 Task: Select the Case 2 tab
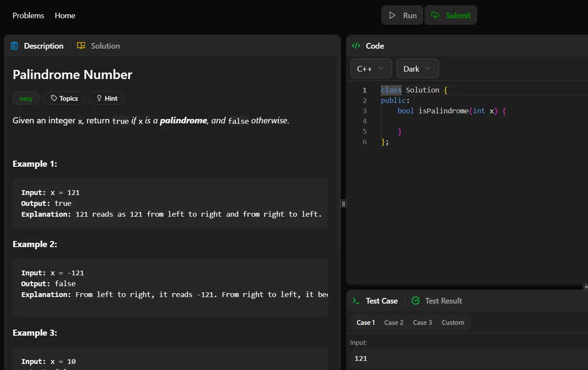pyautogui.click(x=394, y=322)
